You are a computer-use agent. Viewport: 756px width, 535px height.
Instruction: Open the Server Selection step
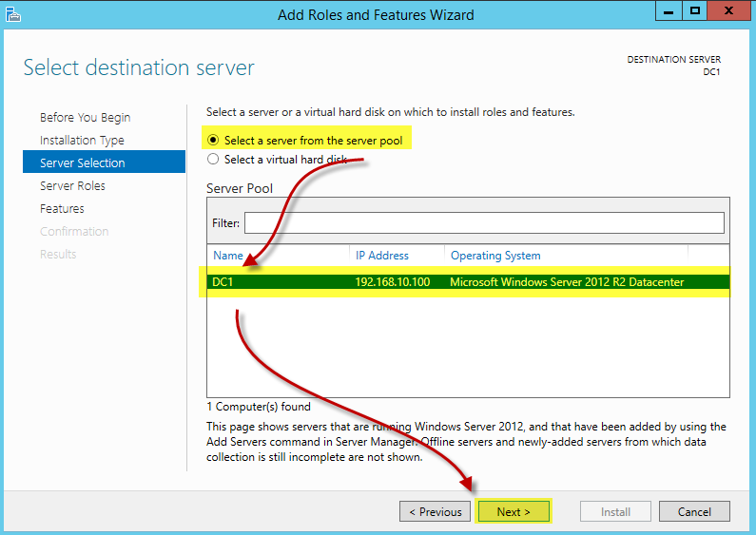(x=105, y=162)
